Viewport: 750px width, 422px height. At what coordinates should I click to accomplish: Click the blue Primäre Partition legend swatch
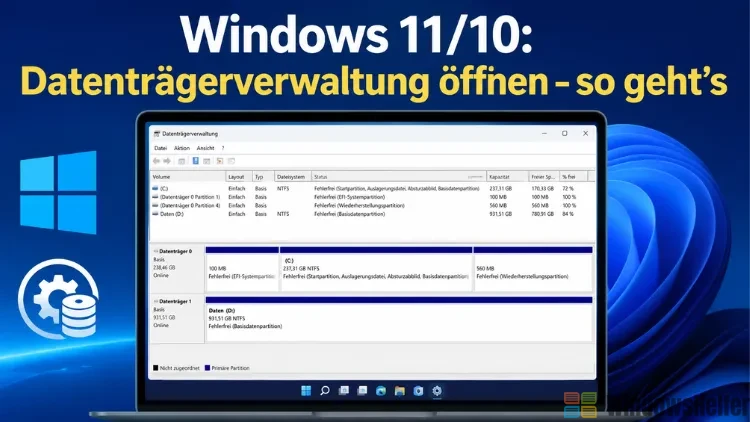click(207, 368)
